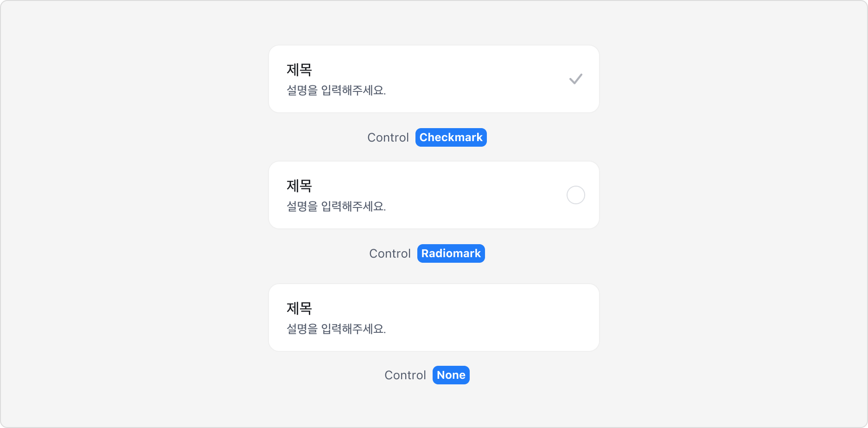Click the Control label above the Radiomark badge

(x=389, y=253)
